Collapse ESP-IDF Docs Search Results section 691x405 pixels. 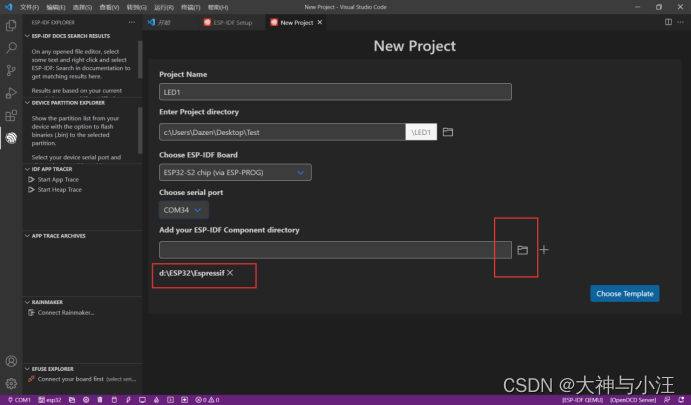71,36
